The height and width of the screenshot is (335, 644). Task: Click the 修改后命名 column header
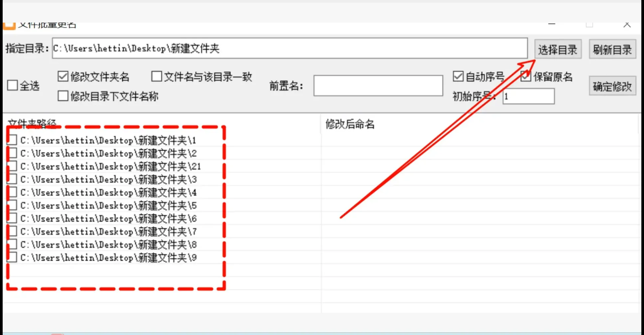coord(350,124)
